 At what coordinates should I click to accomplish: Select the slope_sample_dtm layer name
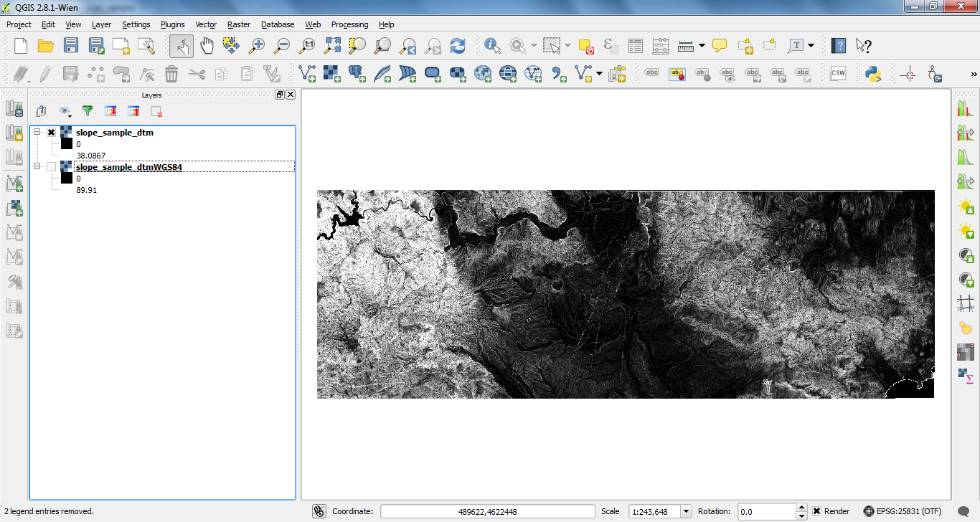pos(115,133)
